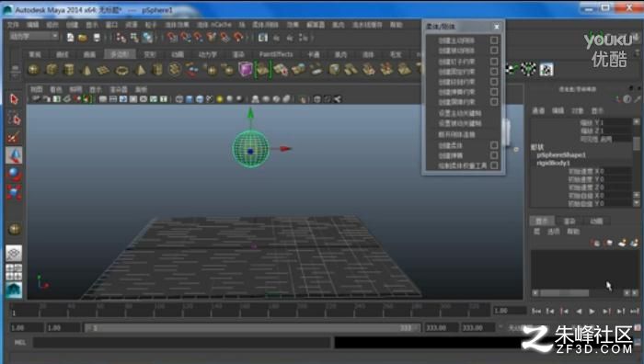Viewport: 644px width, 364px height.
Task: Select rigidBody1 in the channel box
Action: (553, 163)
